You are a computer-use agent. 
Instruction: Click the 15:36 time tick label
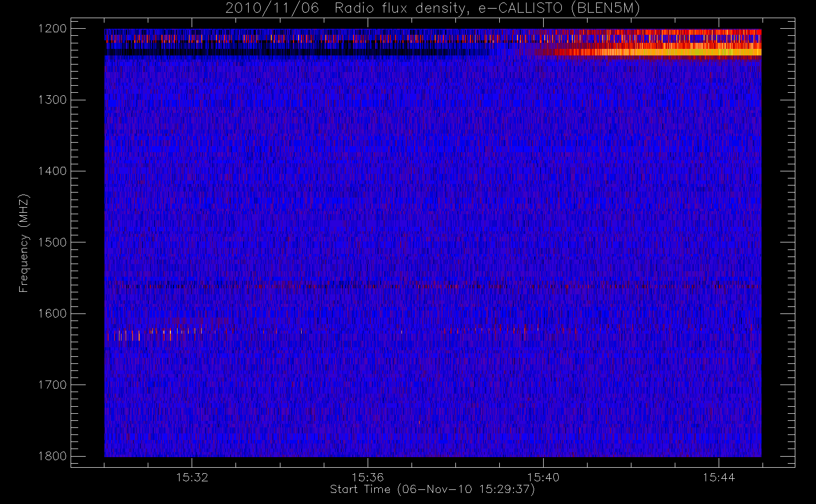[368, 477]
